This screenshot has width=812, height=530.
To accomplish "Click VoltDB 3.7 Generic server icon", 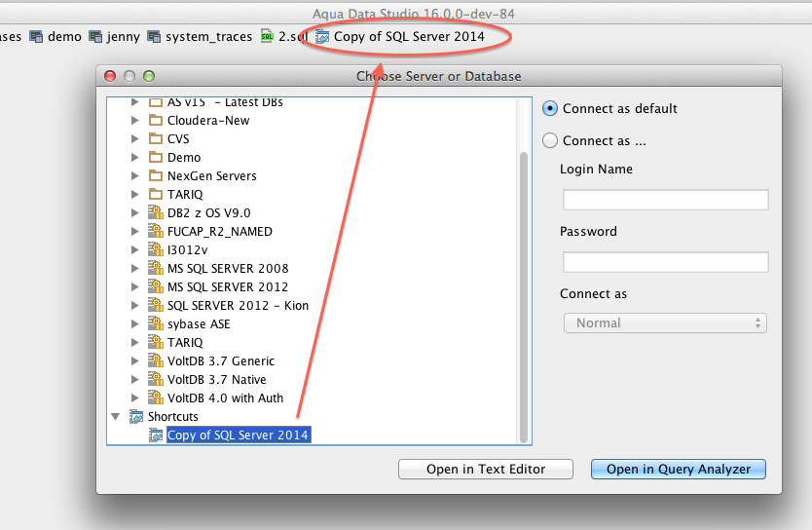I will tap(156, 360).
